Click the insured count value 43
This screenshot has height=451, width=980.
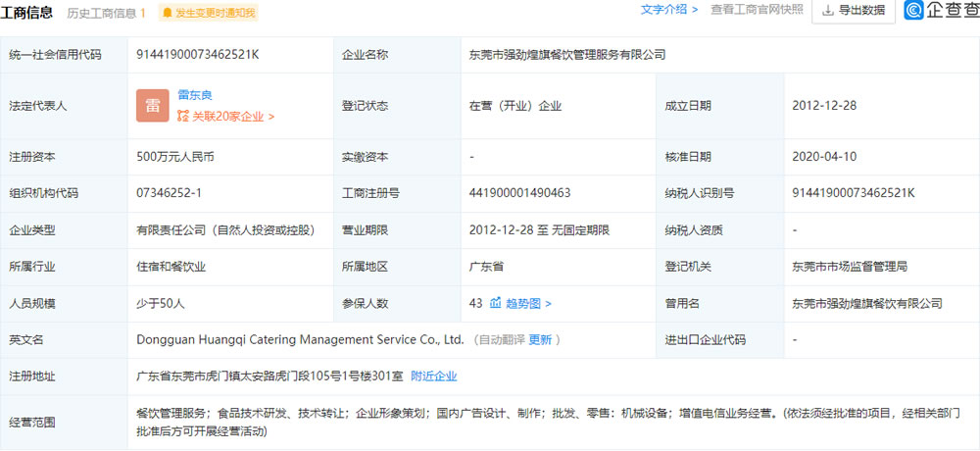pyautogui.click(x=475, y=303)
